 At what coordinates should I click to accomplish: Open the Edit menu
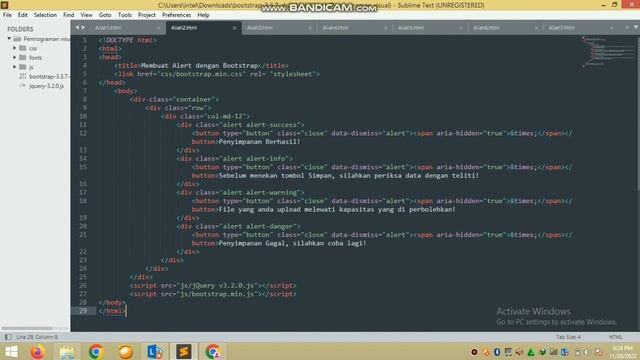[x=22, y=15]
